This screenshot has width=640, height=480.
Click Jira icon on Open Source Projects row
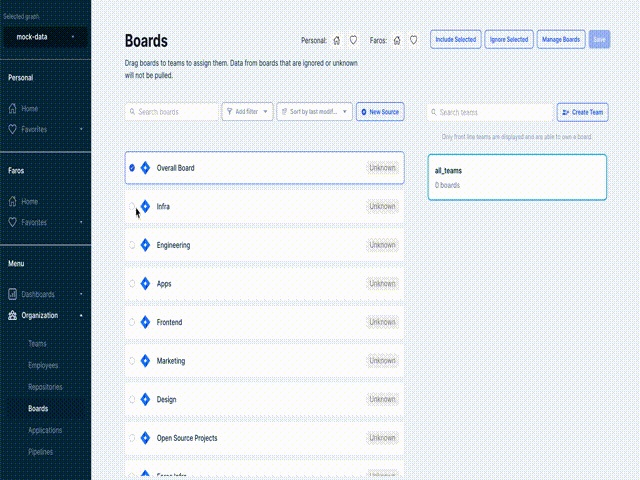pyautogui.click(x=145, y=438)
